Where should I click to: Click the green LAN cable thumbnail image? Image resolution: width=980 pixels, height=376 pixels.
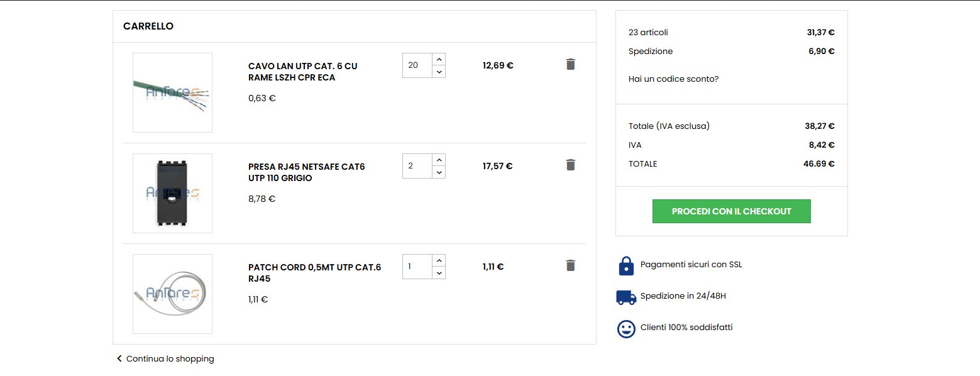[x=172, y=92]
